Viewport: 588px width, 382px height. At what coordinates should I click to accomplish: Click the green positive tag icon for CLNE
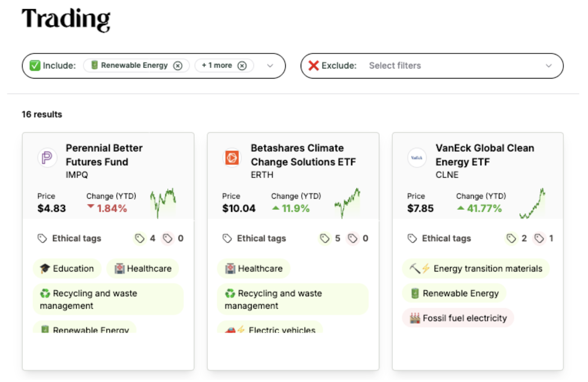pos(511,238)
